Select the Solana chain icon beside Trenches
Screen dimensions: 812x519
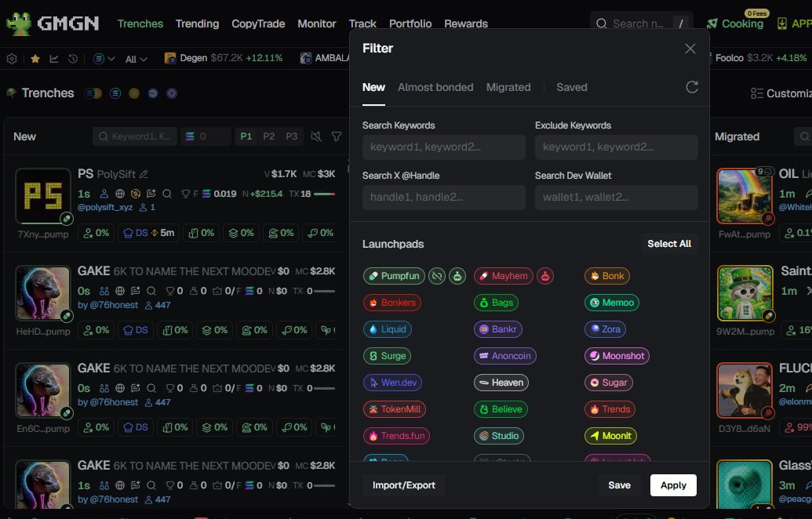115,93
